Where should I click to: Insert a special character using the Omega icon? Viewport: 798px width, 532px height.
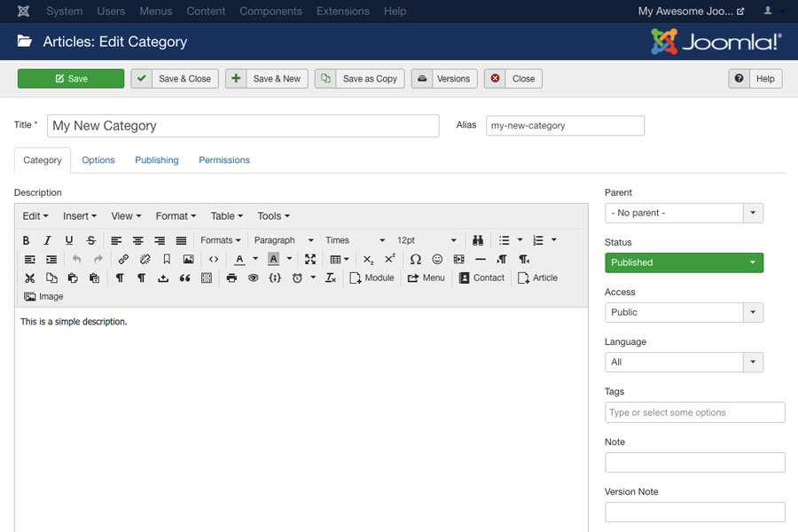click(415, 259)
